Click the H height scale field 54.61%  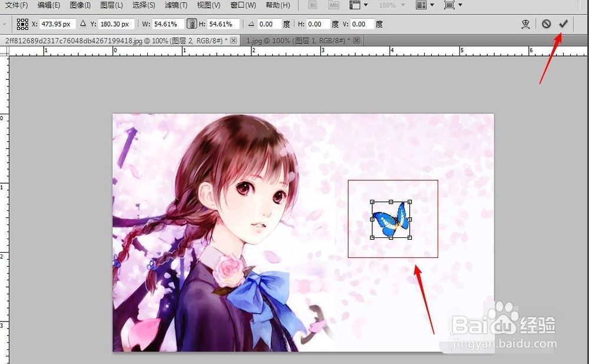point(223,24)
